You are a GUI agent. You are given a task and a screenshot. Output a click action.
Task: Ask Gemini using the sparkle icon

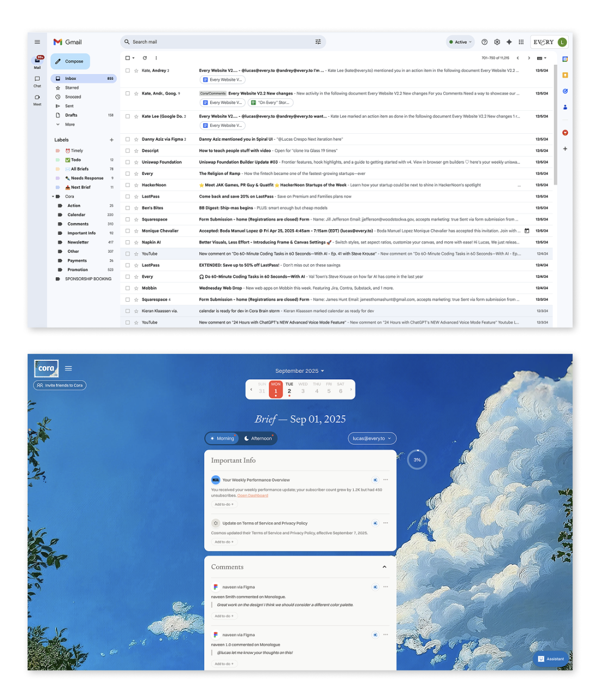coord(509,42)
